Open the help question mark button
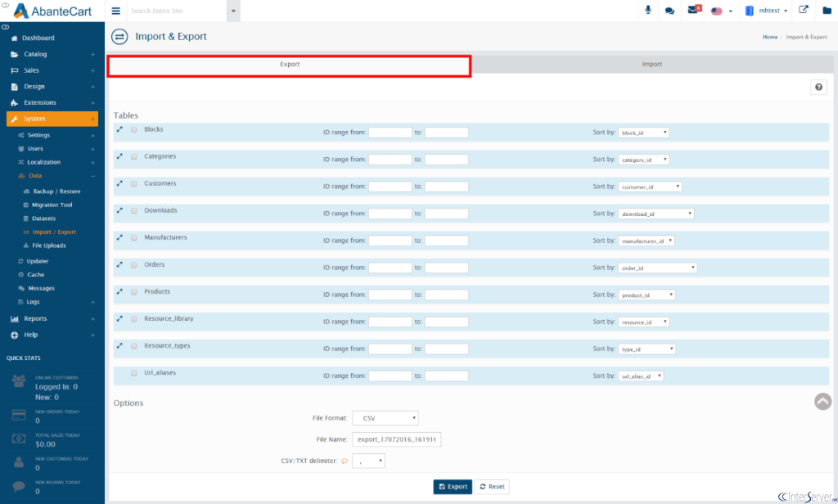This screenshot has height=504, width=838. coord(818,87)
